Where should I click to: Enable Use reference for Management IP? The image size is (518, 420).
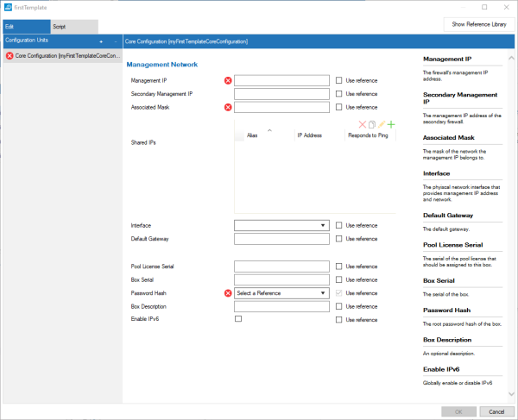click(x=338, y=80)
